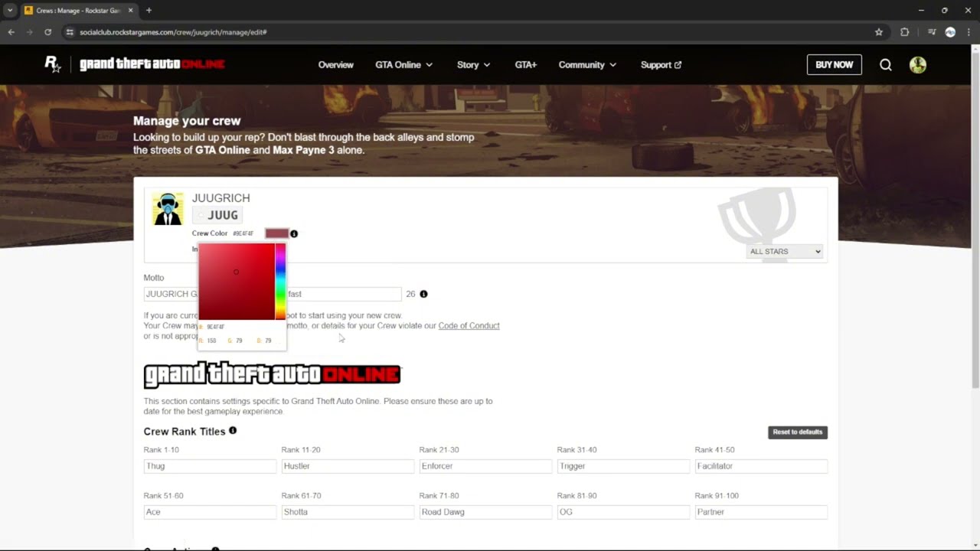980x551 pixels.
Task: Edit Rank 1-10 title field Thug
Action: coord(210,466)
